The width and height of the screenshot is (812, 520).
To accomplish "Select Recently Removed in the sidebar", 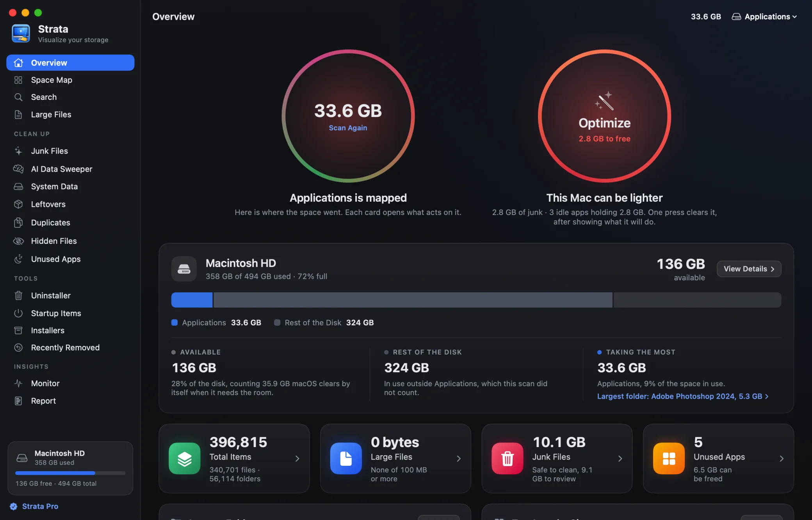I will pos(70,348).
